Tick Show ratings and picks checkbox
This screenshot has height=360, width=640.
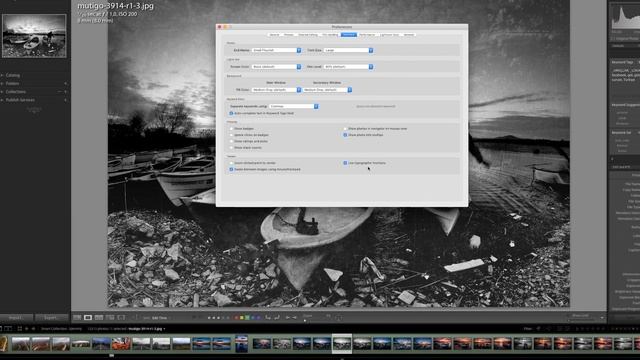[x=231, y=141]
